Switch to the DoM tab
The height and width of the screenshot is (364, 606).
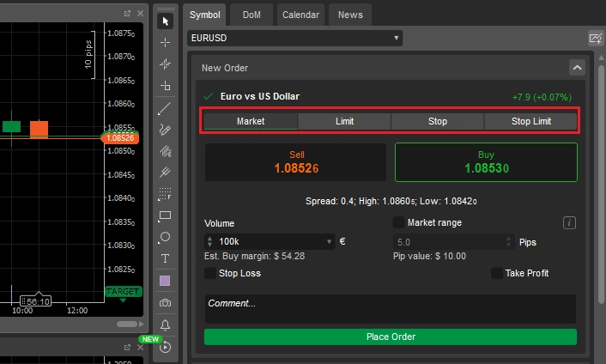[251, 15]
